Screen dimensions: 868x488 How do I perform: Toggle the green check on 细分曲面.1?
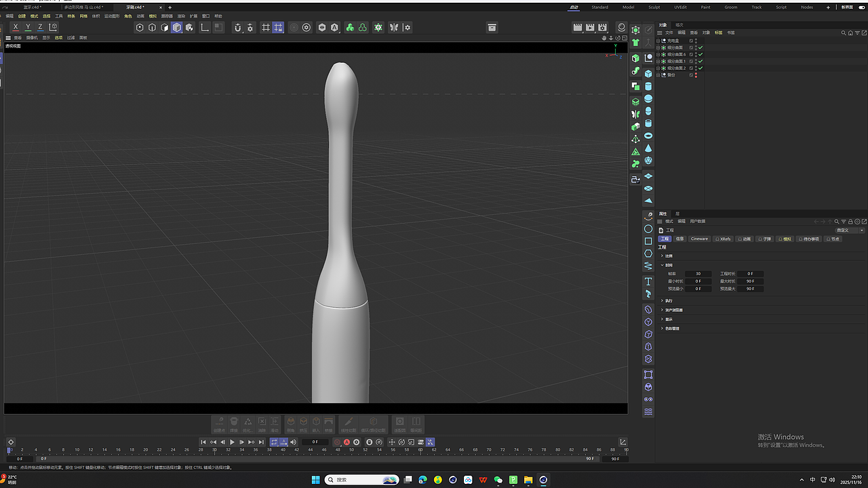pos(701,61)
